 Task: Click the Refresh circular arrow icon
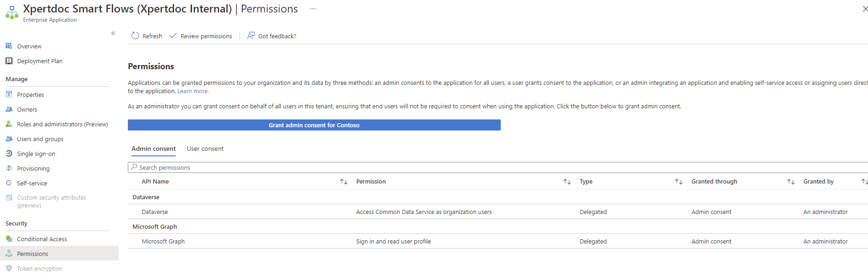pos(135,36)
